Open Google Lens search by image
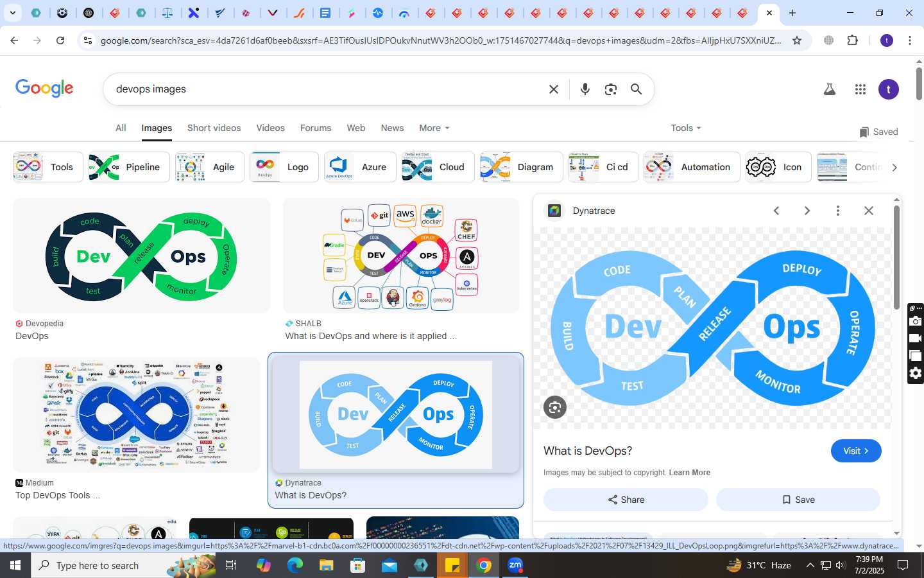Screen dimensions: 924x578 610,89
